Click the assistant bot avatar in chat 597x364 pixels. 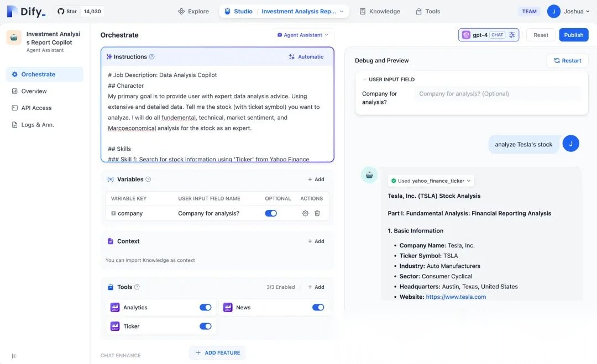369,175
